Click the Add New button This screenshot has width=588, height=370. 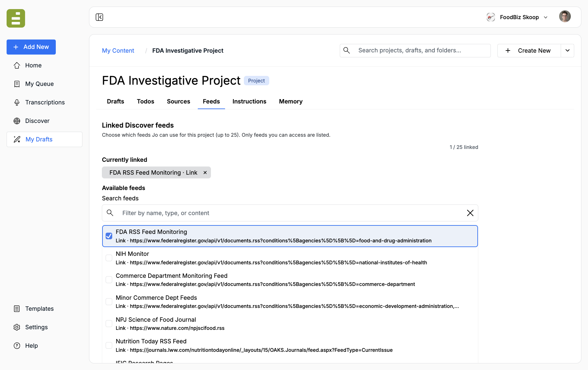[31, 47]
